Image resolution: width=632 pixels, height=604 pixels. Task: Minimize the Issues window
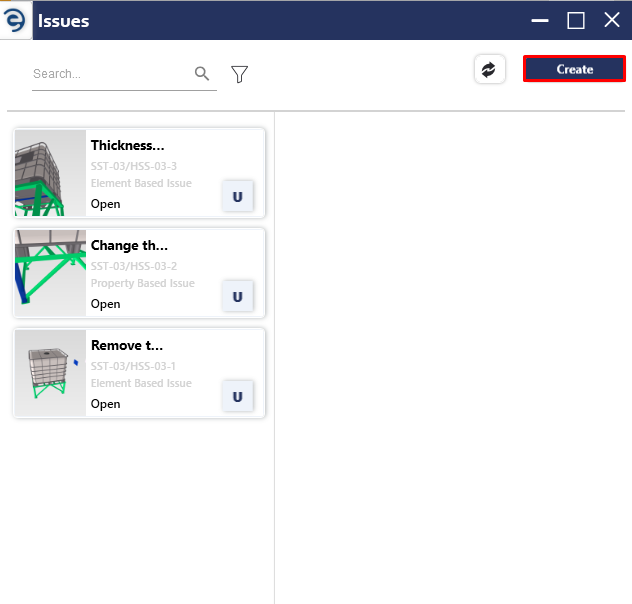540,20
